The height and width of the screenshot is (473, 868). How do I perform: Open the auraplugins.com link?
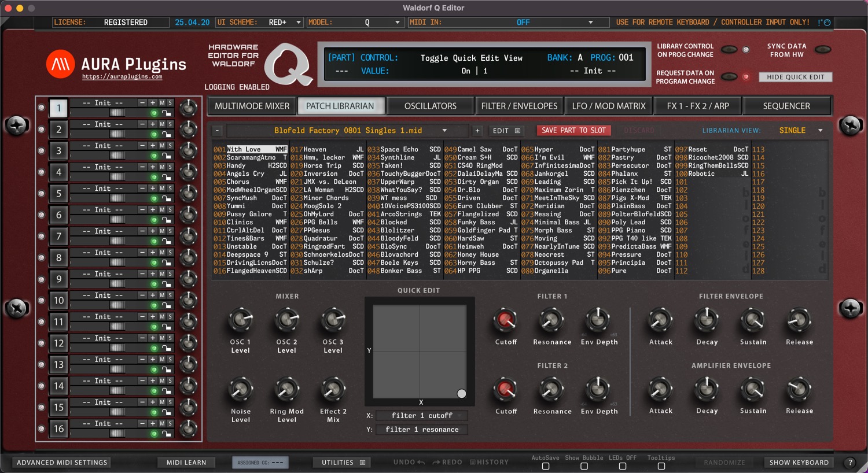[x=122, y=77]
